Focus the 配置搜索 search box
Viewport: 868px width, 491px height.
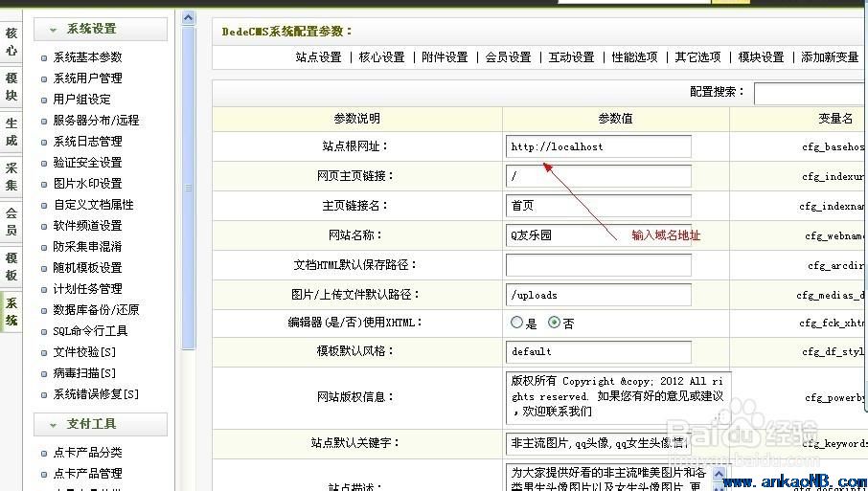click(x=810, y=93)
